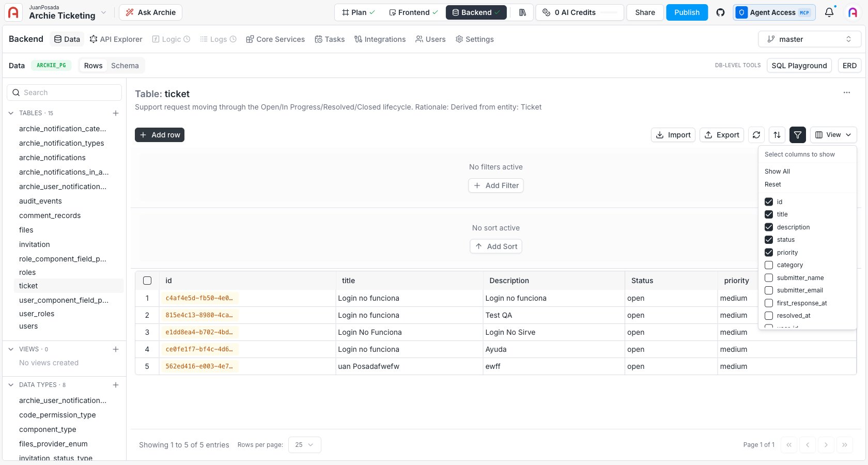Open the SQL Playground
Screen dimensions: 868x465
(x=799, y=66)
